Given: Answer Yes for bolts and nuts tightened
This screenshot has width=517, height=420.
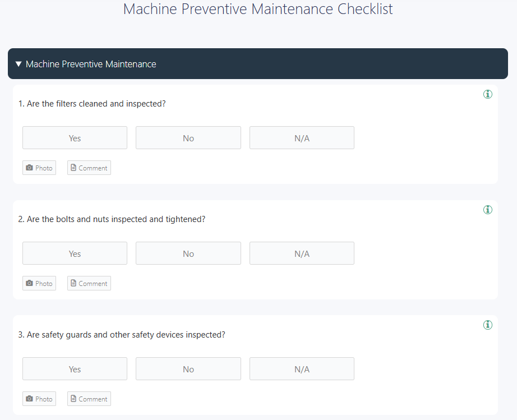Looking at the screenshot, I should click(x=75, y=253).
